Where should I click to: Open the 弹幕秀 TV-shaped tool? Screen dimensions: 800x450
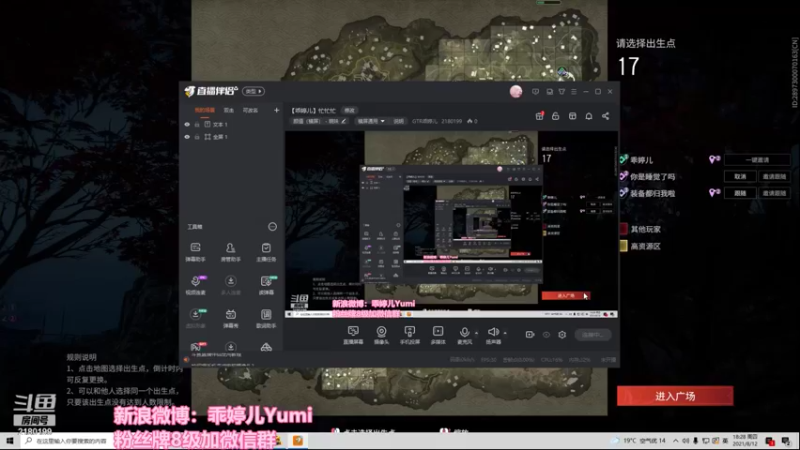pyautogui.click(x=231, y=318)
